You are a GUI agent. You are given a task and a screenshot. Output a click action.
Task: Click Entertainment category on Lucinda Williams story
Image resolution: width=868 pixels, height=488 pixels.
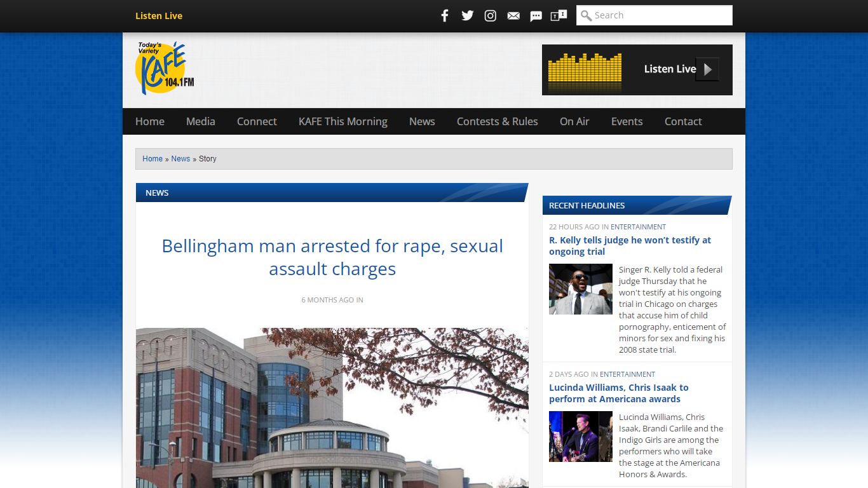point(627,374)
